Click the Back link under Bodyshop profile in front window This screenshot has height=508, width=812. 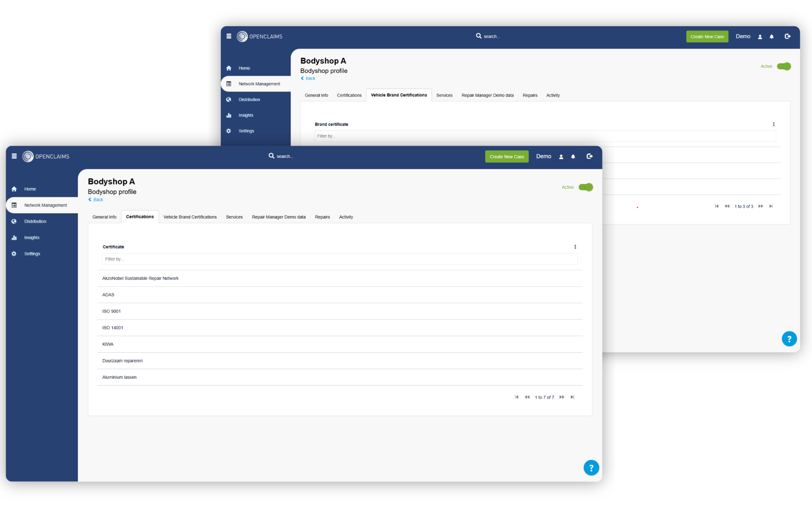[96, 200]
